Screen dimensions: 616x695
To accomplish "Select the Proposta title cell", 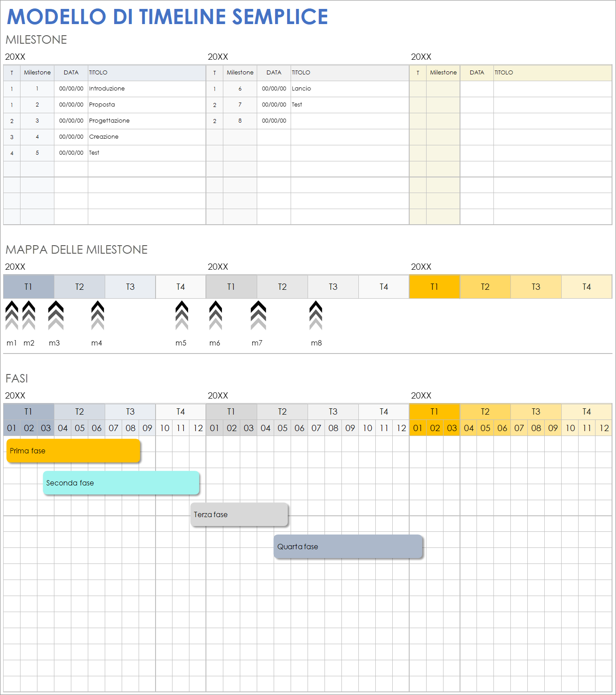I will click(x=147, y=105).
